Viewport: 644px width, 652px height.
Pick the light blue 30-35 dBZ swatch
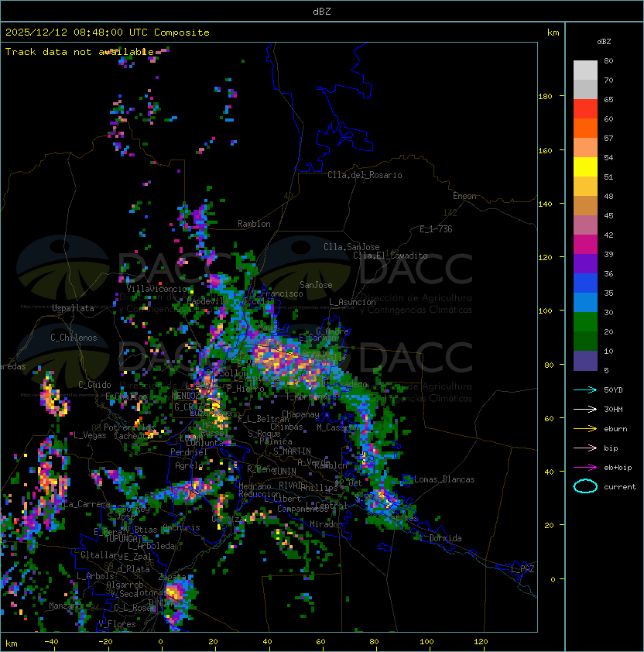585,302
